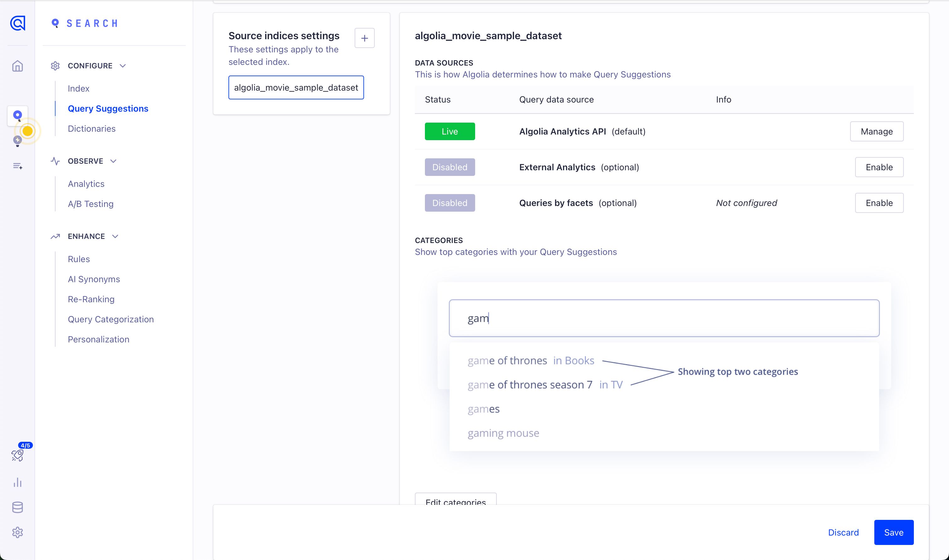The image size is (949, 560).
Task: Click the Algolia logo icon
Action: [17, 23]
